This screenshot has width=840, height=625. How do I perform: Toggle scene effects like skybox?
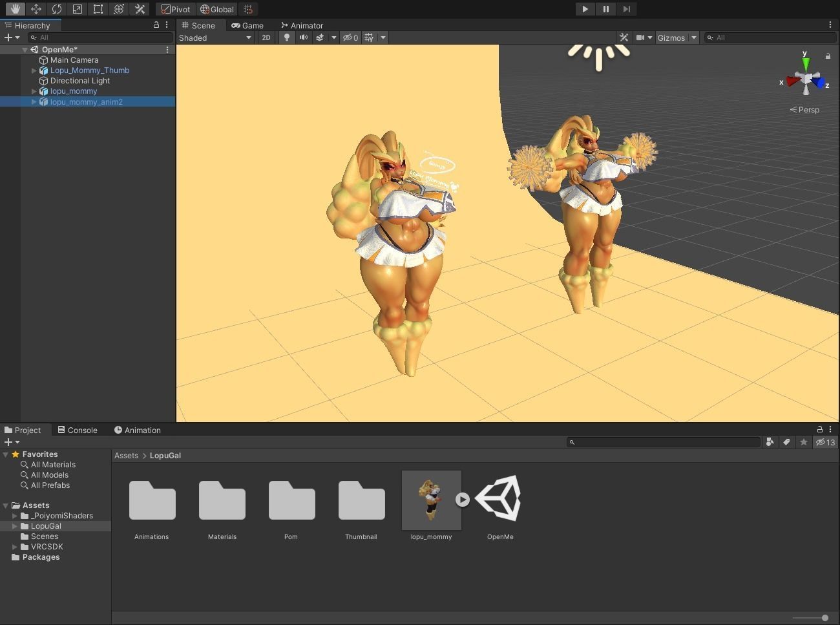[x=320, y=37]
